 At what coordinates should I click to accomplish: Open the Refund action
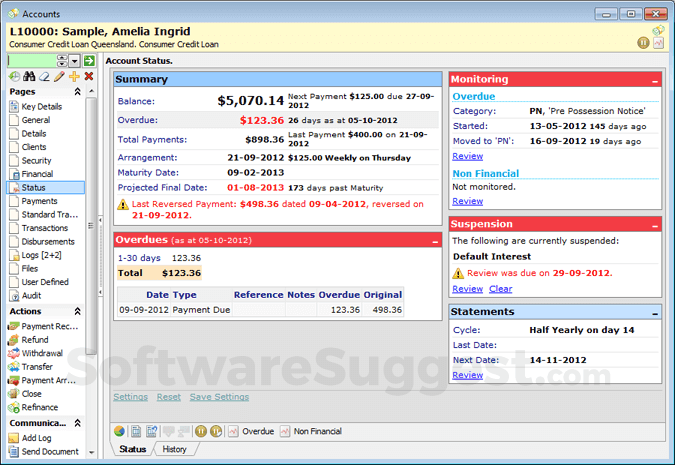click(x=36, y=339)
